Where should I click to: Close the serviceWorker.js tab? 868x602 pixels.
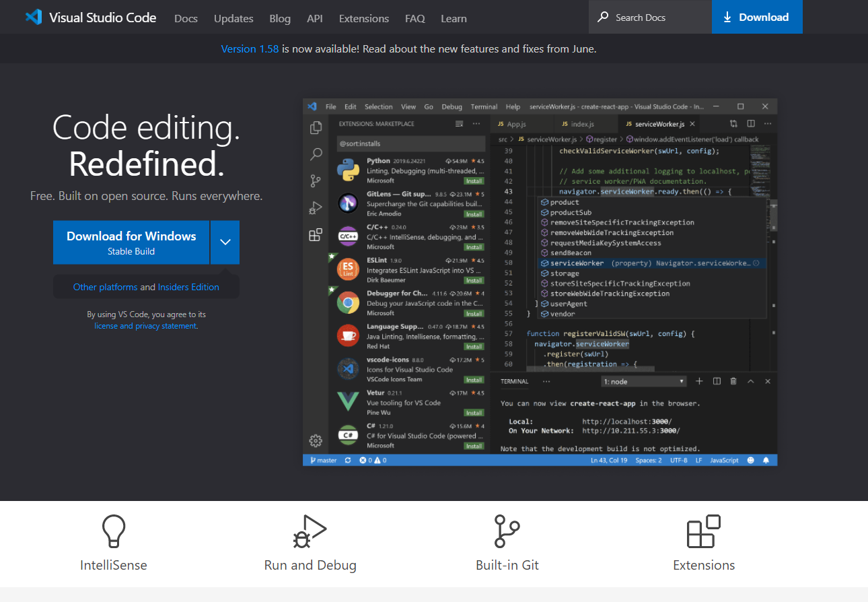(692, 124)
